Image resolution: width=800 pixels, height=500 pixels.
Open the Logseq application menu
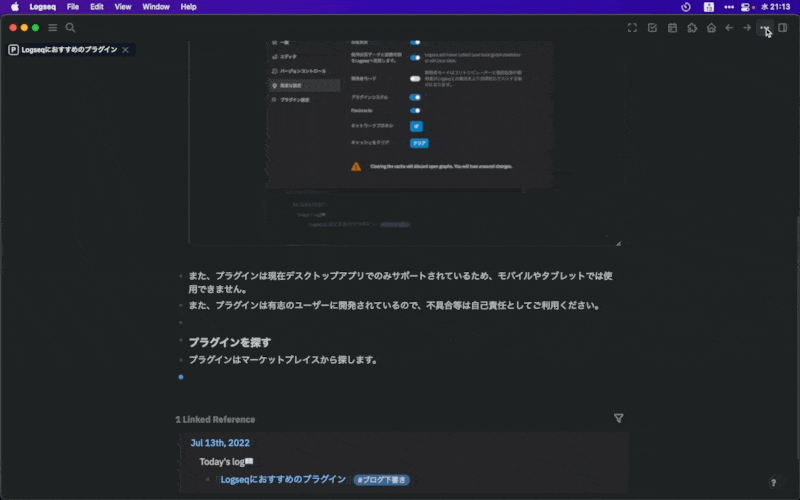(x=43, y=7)
